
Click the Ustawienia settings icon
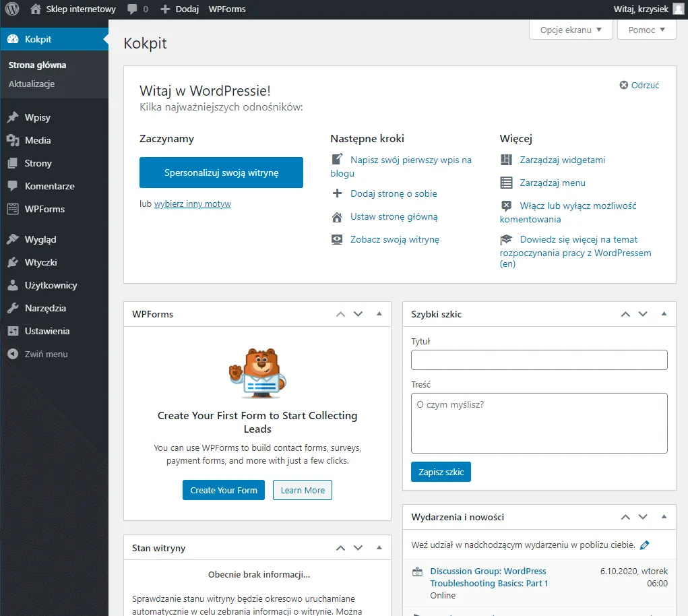[13, 331]
